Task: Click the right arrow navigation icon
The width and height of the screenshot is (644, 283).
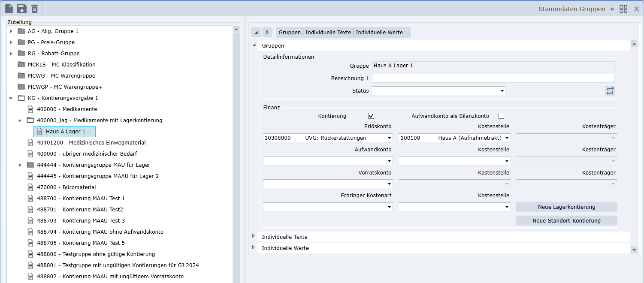Action: pyautogui.click(x=267, y=32)
